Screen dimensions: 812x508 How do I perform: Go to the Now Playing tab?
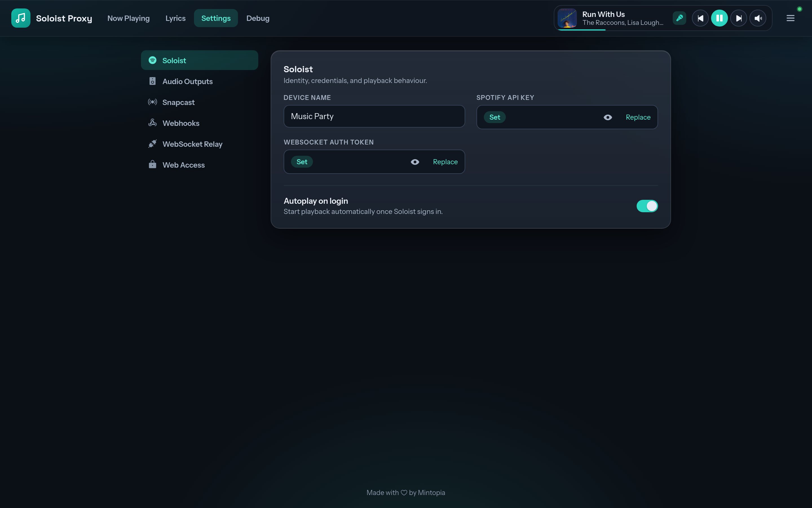(x=129, y=18)
